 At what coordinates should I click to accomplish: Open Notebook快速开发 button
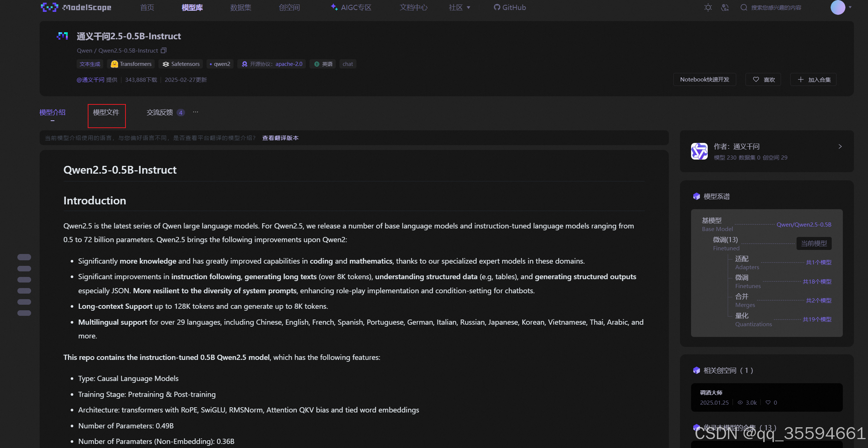(704, 80)
